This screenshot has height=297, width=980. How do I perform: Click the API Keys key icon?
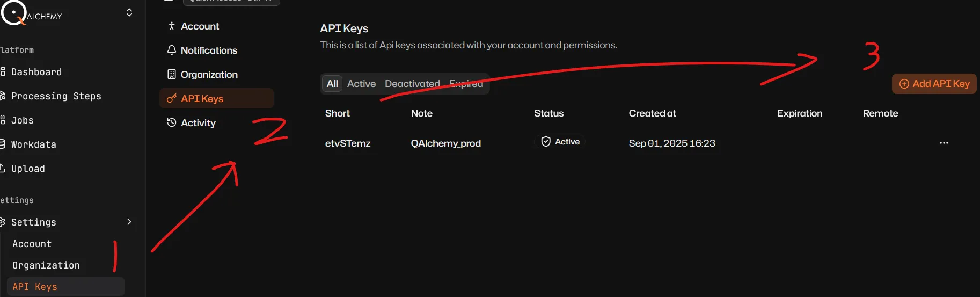click(x=172, y=98)
